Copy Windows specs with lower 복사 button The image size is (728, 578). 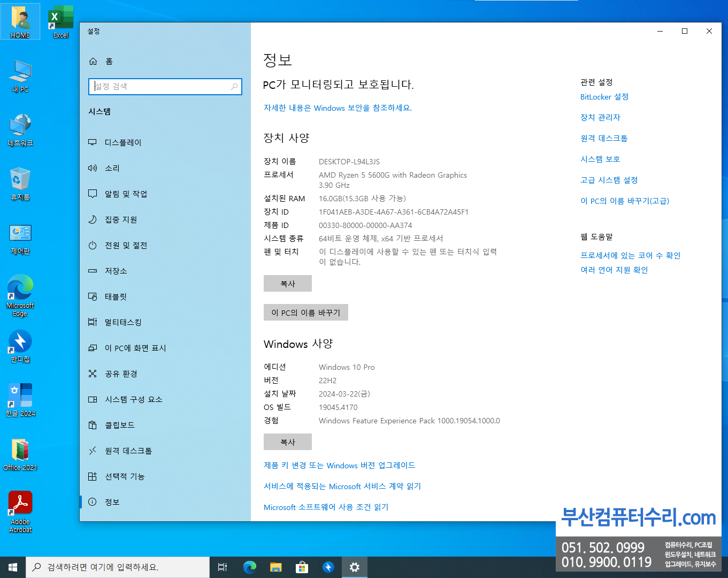pyautogui.click(x=288, y=442)
